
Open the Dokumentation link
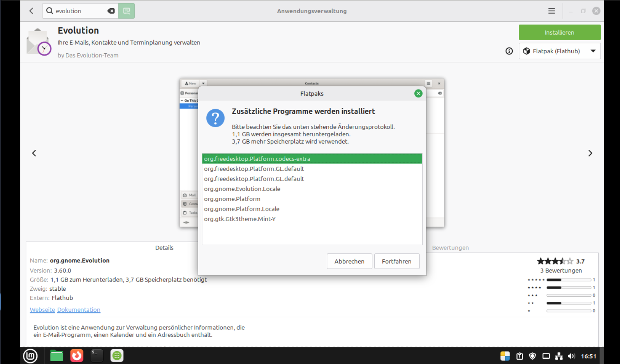tap(79, 310)
